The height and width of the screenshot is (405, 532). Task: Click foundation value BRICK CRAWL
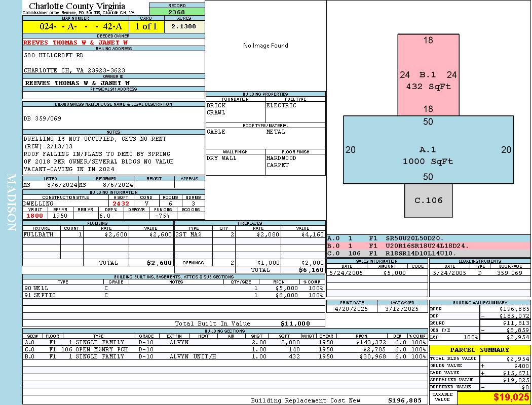coord(216,109)
